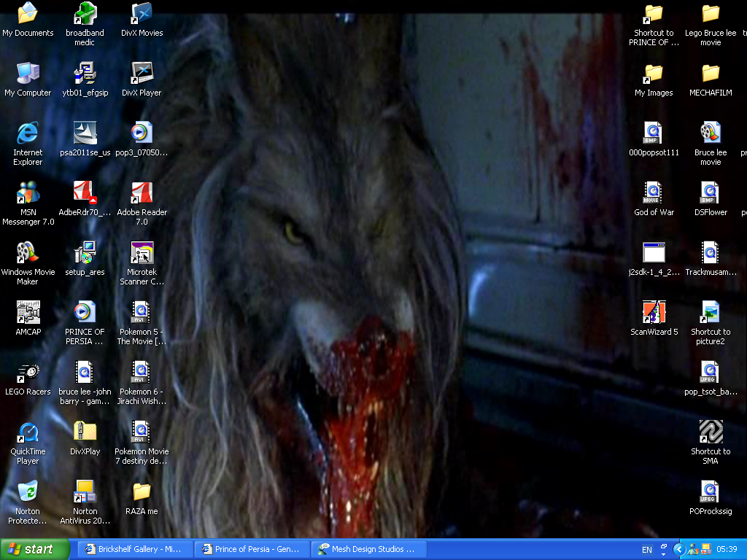Select the psa2011se_us icon
The height and width of the screenshot is (560, 747).
(85, 133)
